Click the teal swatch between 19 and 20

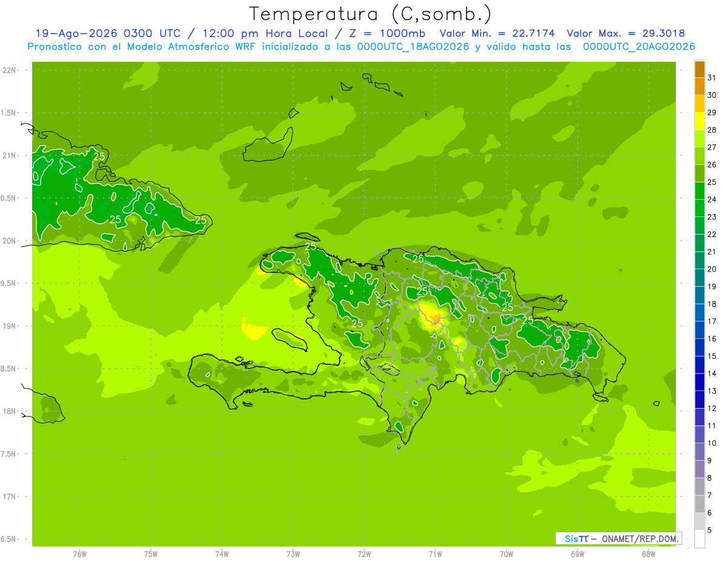(x=699, y=278)
